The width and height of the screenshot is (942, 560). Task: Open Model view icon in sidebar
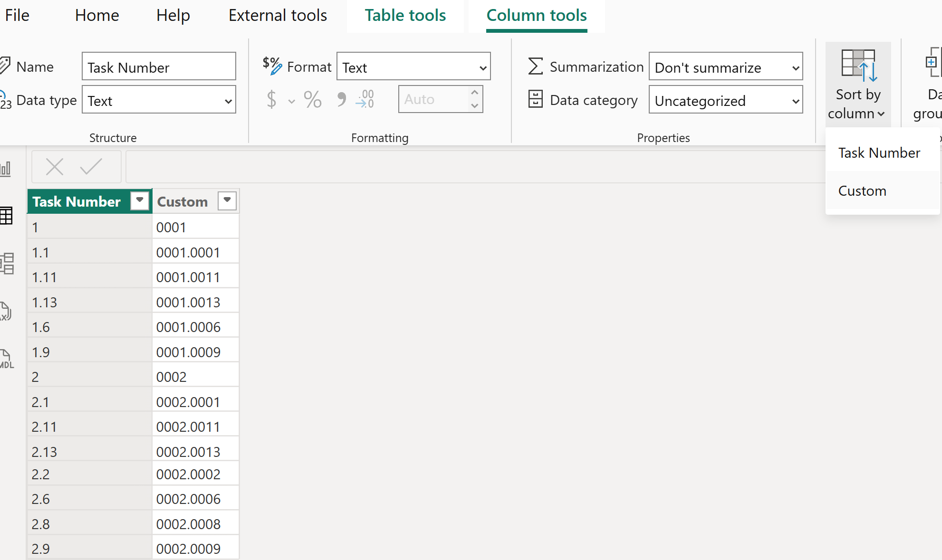pyautogui.click(x=7, y=263)
